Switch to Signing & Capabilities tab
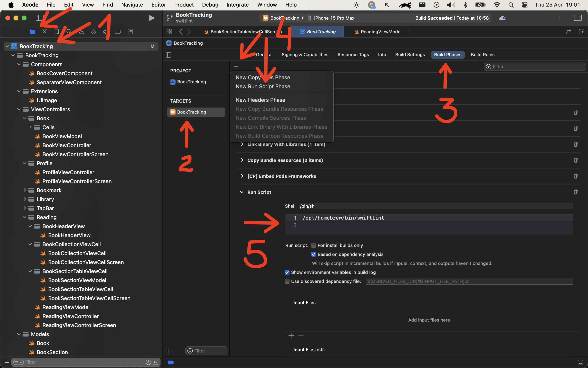Screen dimensions: 588x368 [x=305, y=55]
